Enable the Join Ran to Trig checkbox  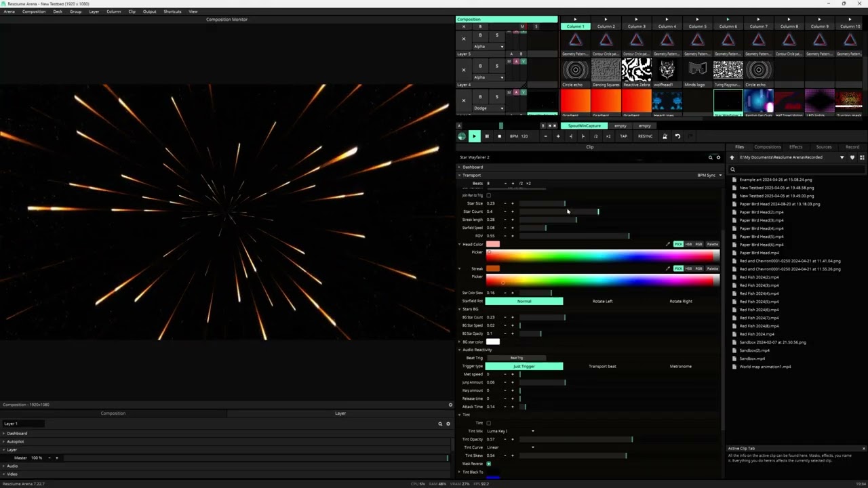click(x=489, y=195)
